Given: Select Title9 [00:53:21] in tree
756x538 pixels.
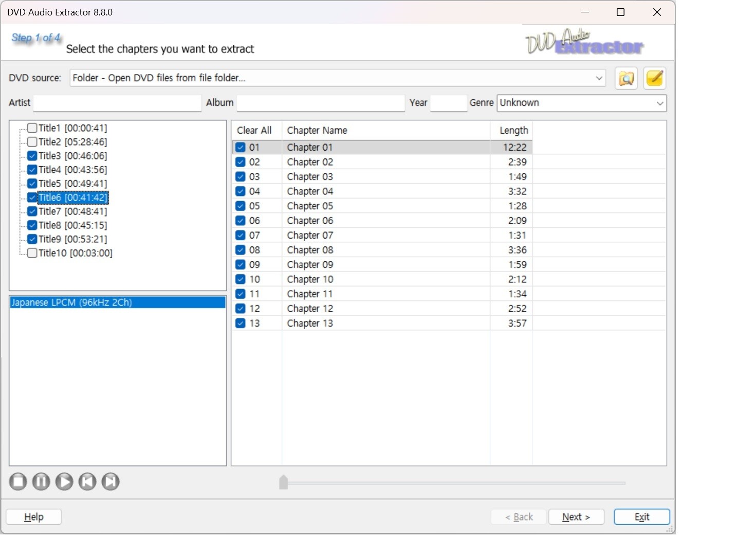Looking at the screenshot, I should (73, 239).
